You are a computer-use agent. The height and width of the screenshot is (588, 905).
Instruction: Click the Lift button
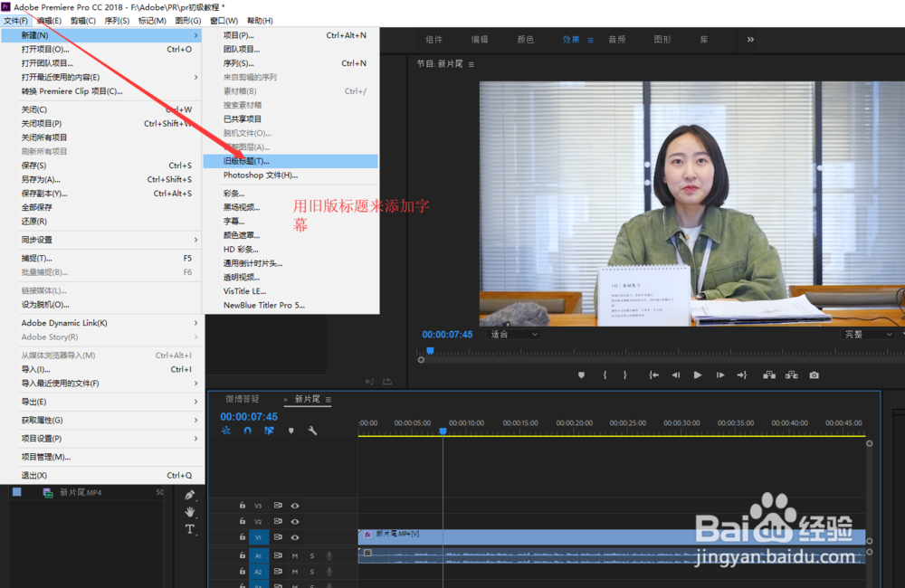point(768,375)
